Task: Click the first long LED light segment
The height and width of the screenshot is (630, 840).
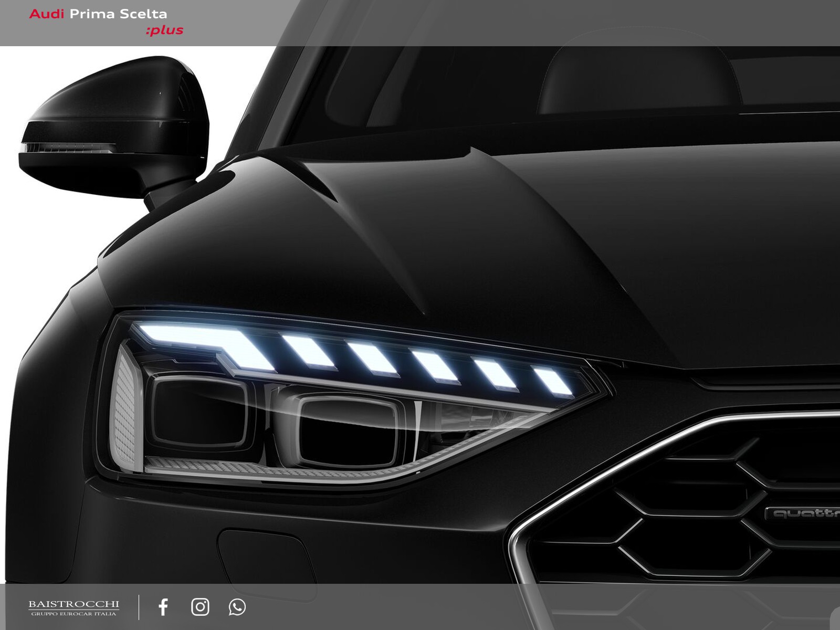Action: (205, 342)
